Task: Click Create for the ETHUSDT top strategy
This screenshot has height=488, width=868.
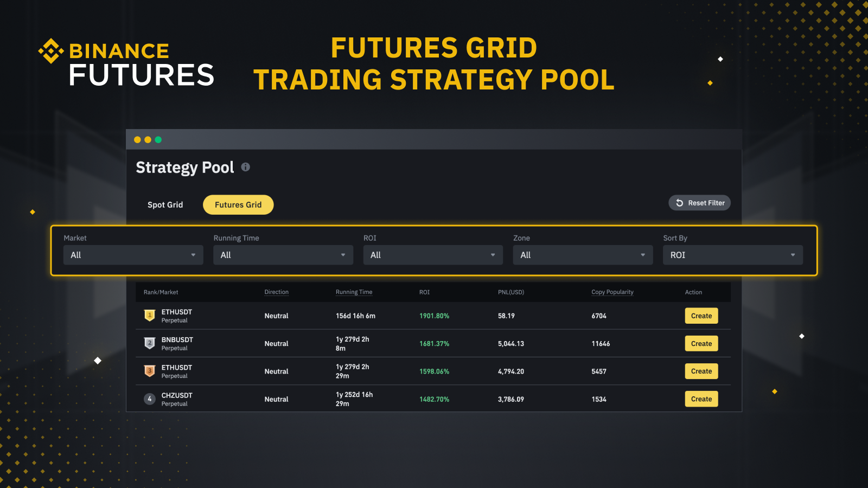Action: pyautogui.click(x=701, y=316)
